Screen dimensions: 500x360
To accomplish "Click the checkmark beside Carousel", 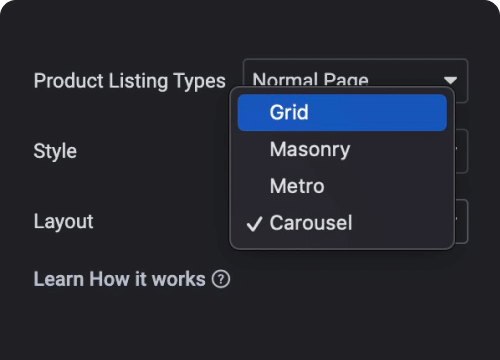I will point(254,224).
